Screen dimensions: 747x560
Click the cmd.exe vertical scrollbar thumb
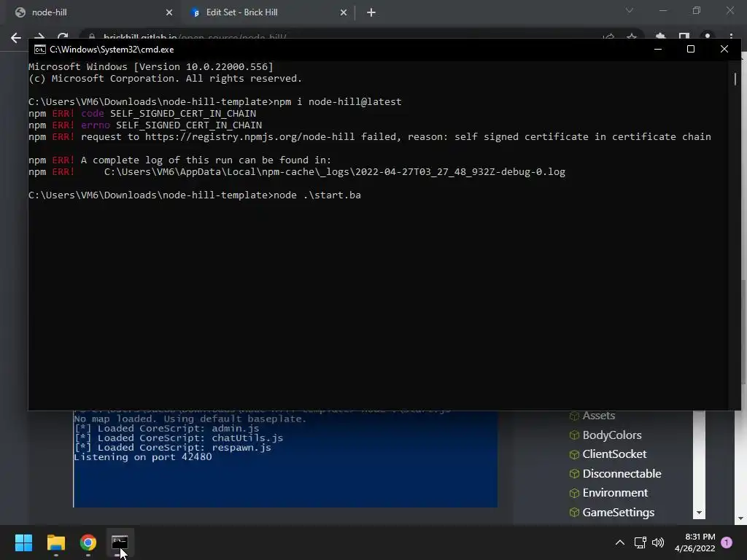(735, 79)
